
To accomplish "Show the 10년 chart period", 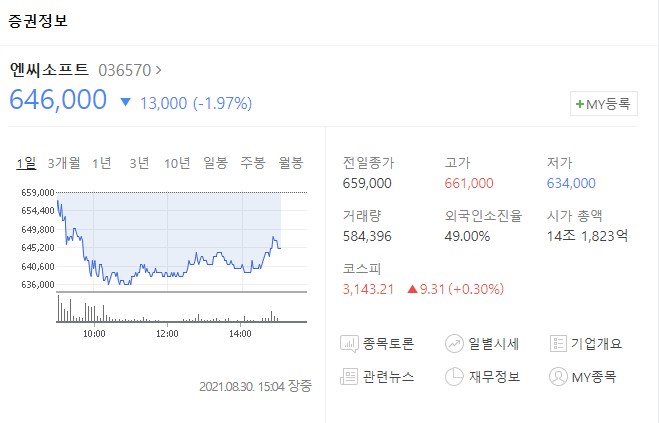I will point(177,163).
